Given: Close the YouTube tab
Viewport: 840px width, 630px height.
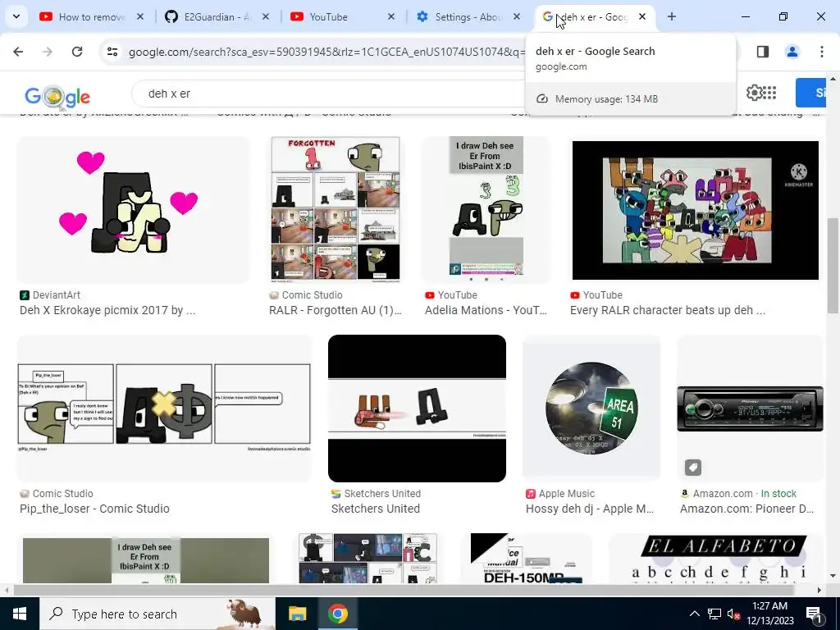Looking at the screenshot, I should coord(391,17).
